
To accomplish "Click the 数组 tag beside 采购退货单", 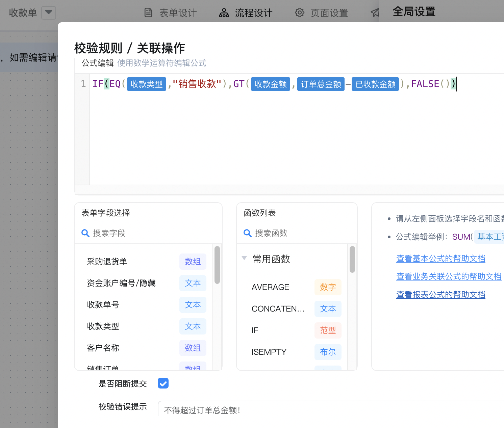I will click(193, 262).
